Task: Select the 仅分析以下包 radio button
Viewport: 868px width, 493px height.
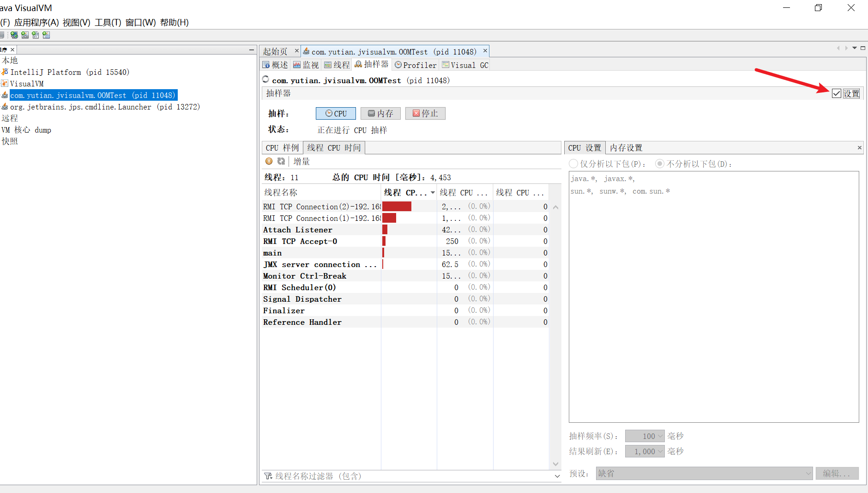Action: (x=573, y=164)
